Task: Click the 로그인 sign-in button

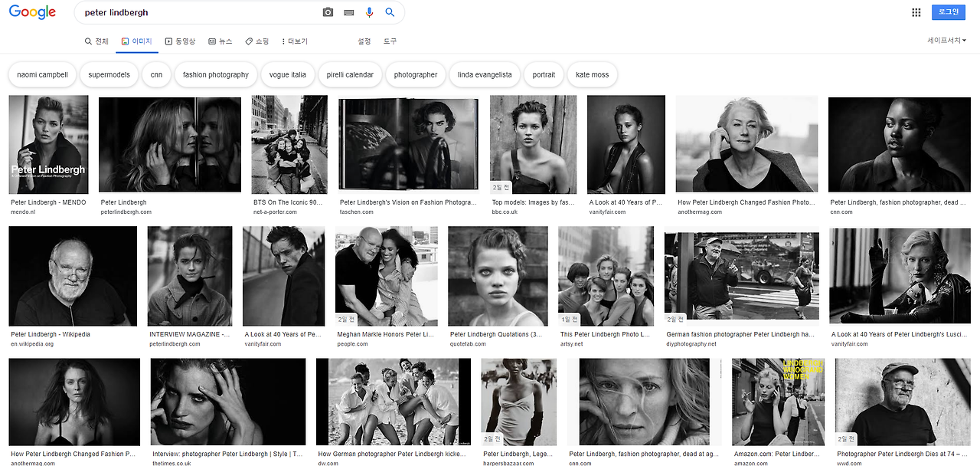Action: (x=949, y=11)
